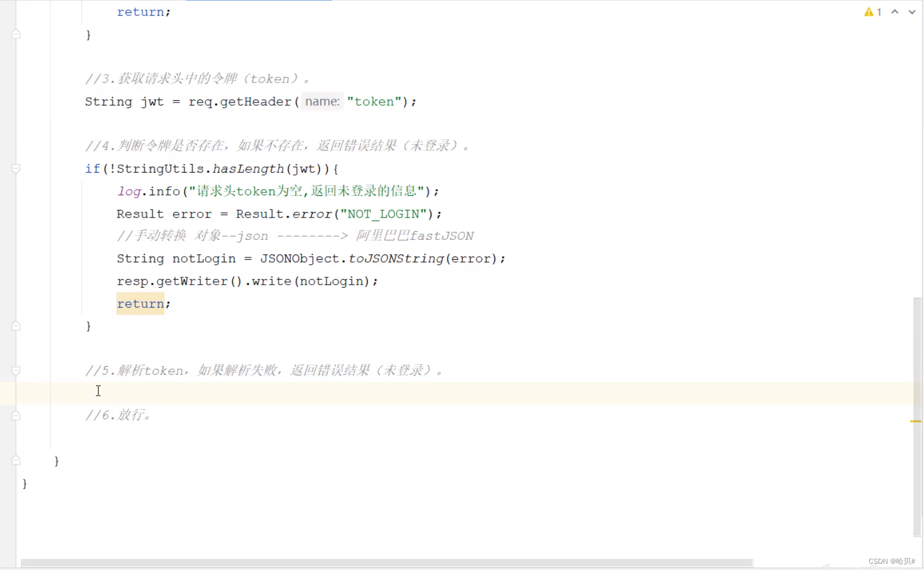Screen dimensions: 924x570
Task: Click on toJSONString method name
Action: (x=395, y=259)
